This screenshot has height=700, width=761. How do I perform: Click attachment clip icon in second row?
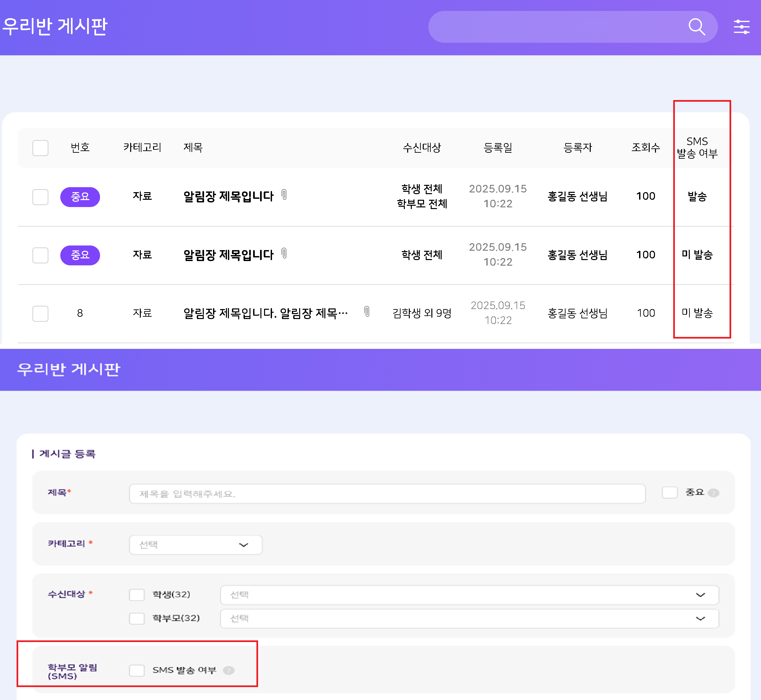[284, 253]
